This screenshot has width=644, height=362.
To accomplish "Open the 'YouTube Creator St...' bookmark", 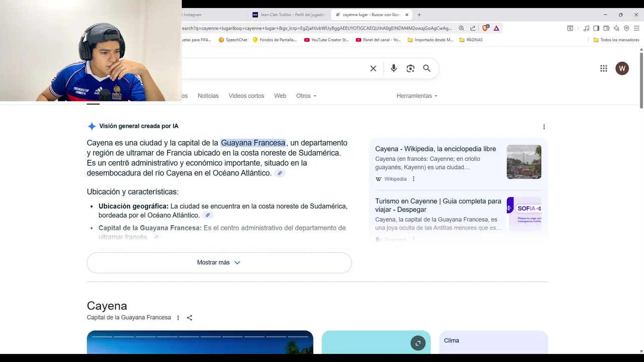I will pyautogui.click(x=327, y=40).
